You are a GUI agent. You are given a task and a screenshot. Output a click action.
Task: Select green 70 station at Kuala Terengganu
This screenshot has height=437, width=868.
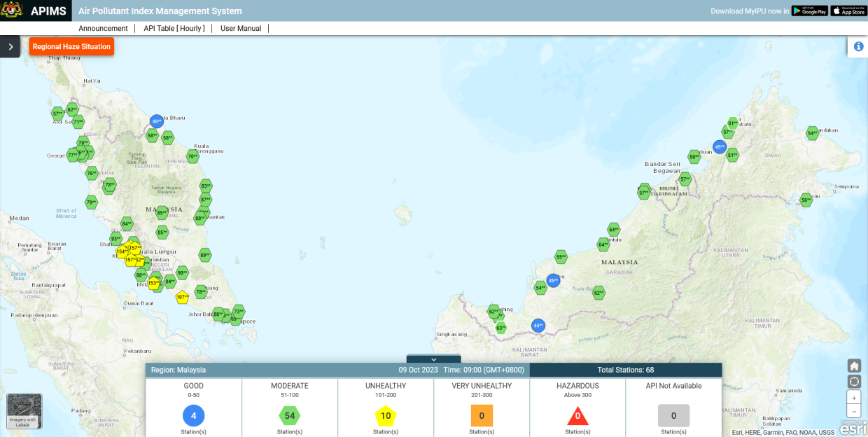pyautogui.click(x=192, y=157)
